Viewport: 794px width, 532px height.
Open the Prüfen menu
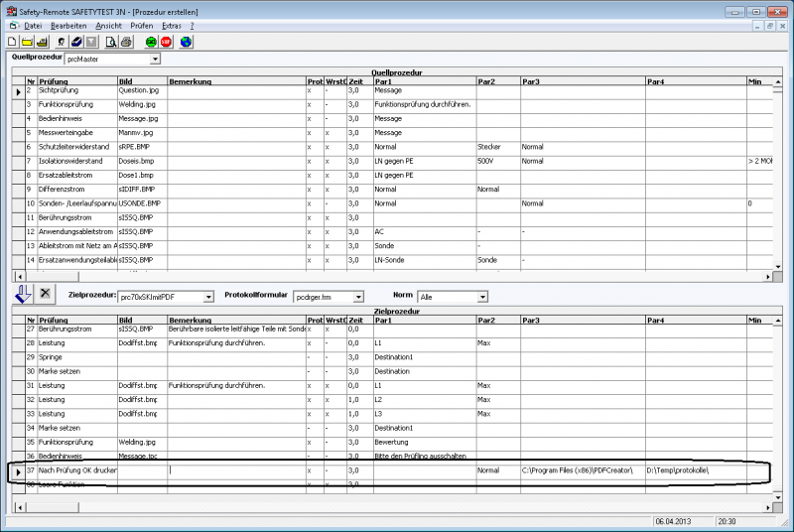(141, 26)
